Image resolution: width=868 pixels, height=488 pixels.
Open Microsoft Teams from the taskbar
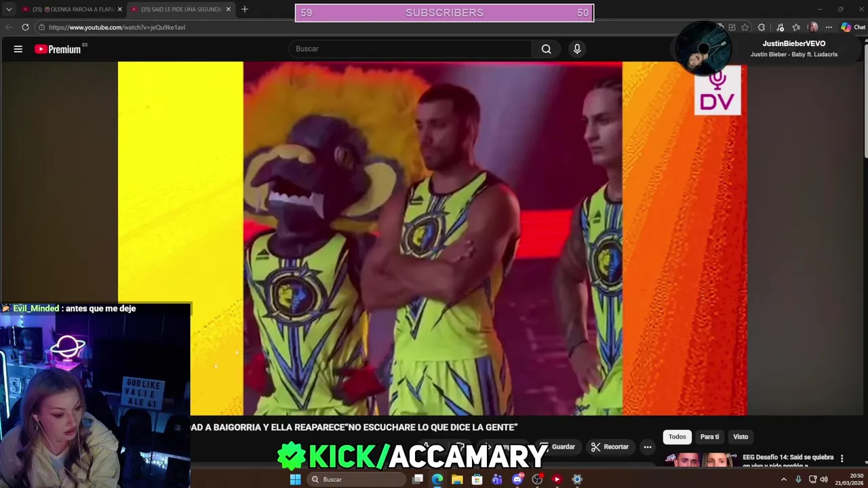coord(497,479)
